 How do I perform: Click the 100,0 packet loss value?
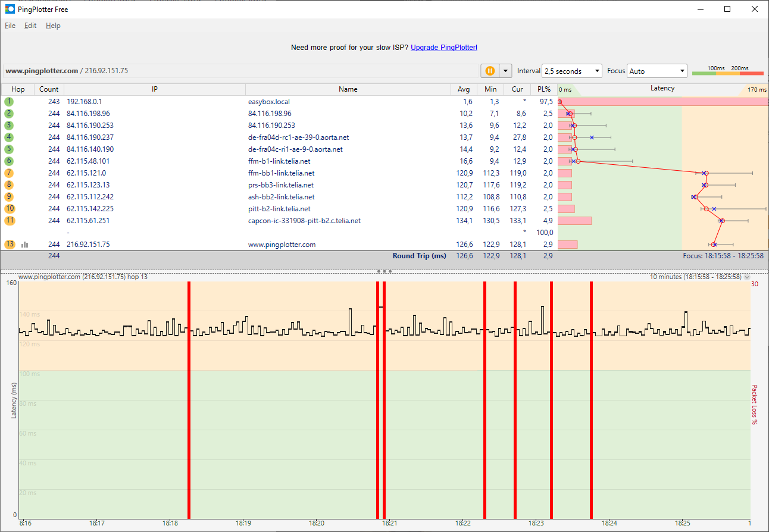(545, 233)
